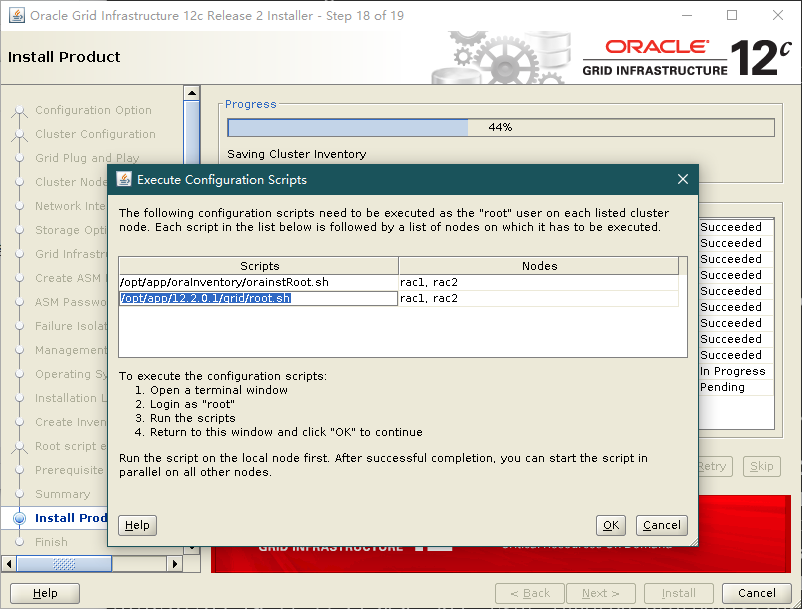
Task: Click the Configuration Option step node icon
Action: click(x=19, y=110)
